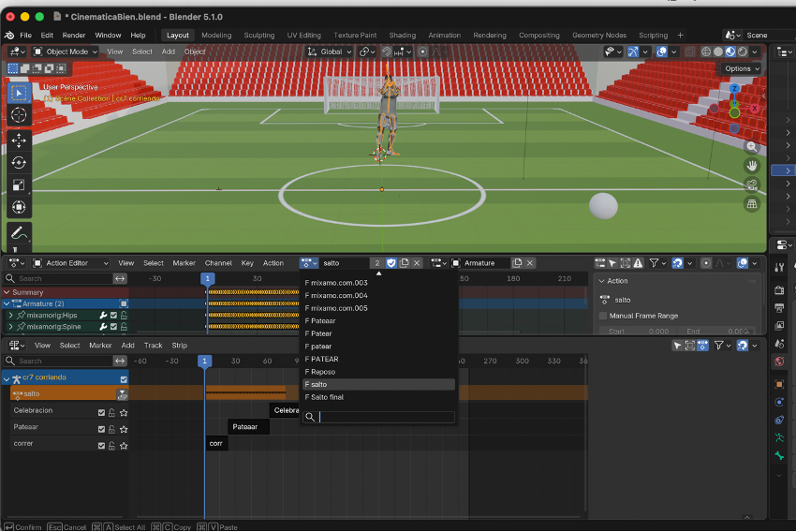Activate the 3D Cursor tool

(19, 115)
